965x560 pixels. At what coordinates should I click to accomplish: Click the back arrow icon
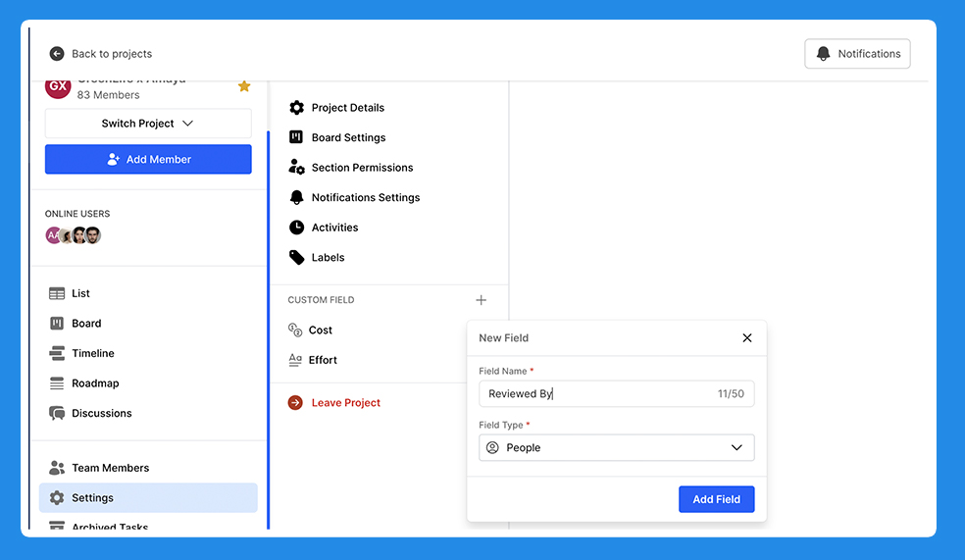(57, 54)
